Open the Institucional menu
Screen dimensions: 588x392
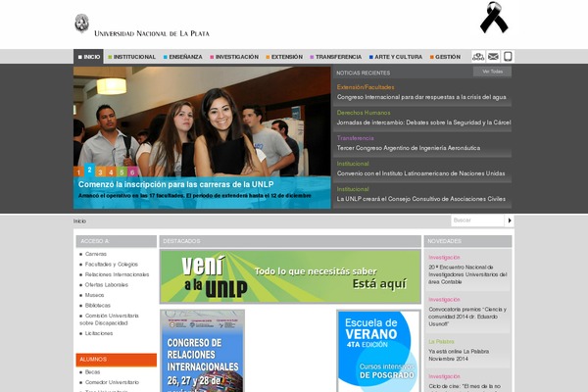tap(131, 57)
